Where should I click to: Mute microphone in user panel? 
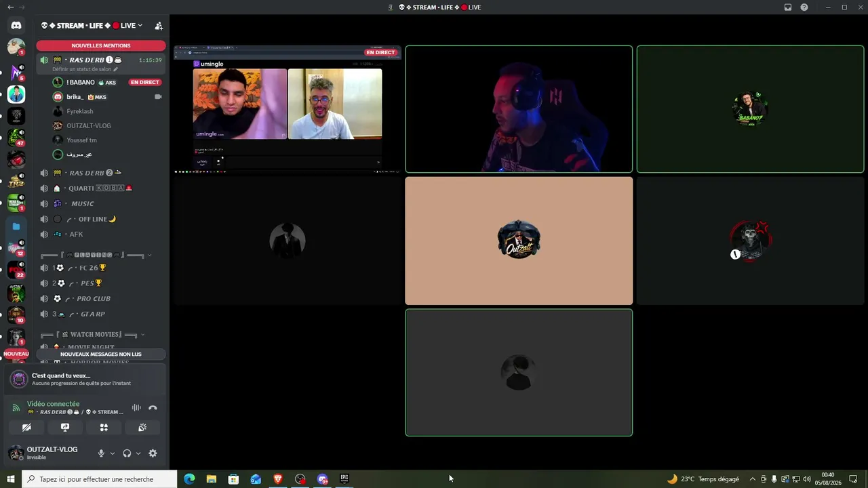101,453
